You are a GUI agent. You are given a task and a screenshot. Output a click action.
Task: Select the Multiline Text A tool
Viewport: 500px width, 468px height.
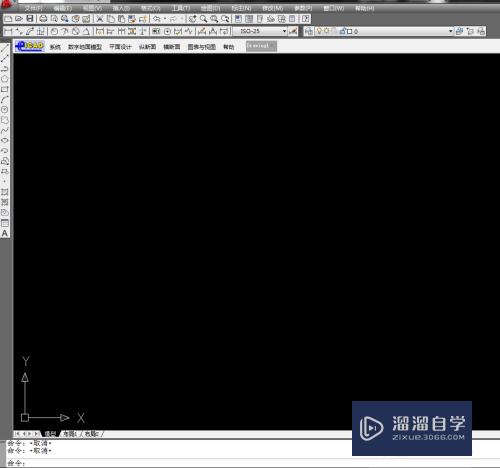point(5,233)
